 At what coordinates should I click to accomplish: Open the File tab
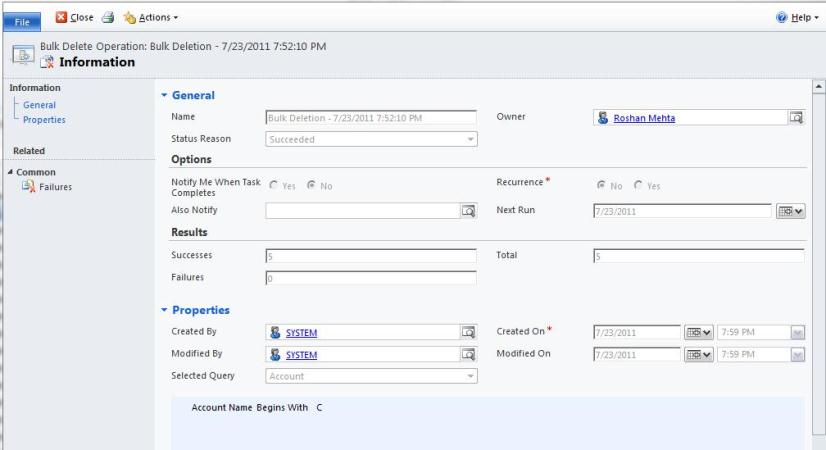pos(22,19)
